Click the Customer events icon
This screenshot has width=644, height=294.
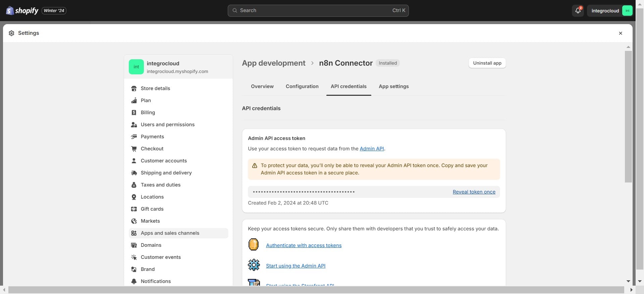[x=134, y=257]
